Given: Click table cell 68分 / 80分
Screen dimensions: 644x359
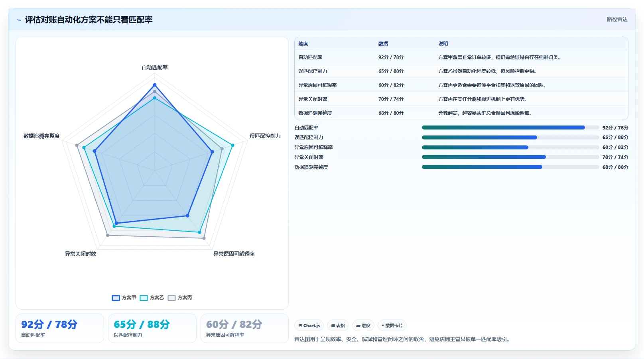Looking at the screenshot, I should [x=391, y=113].
